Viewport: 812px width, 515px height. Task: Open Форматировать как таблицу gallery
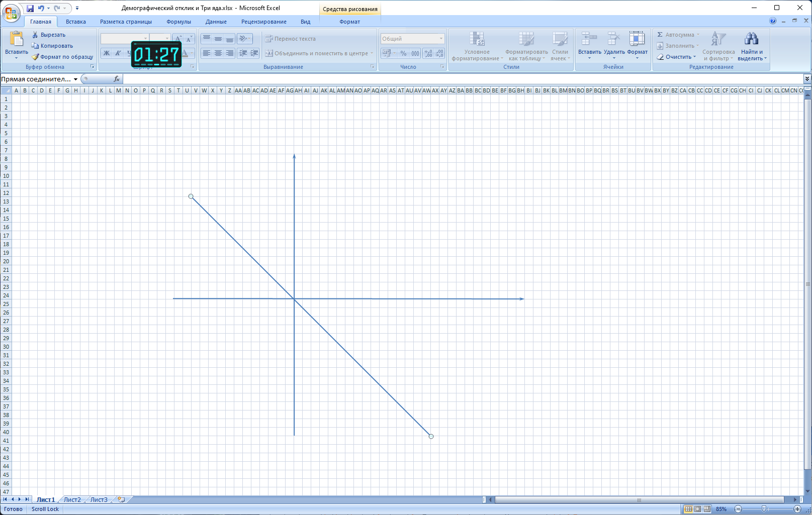(x=526, y=46)
